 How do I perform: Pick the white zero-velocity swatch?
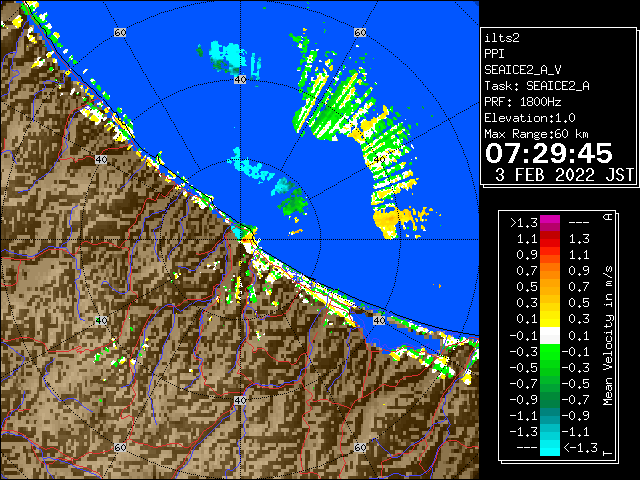550,336
